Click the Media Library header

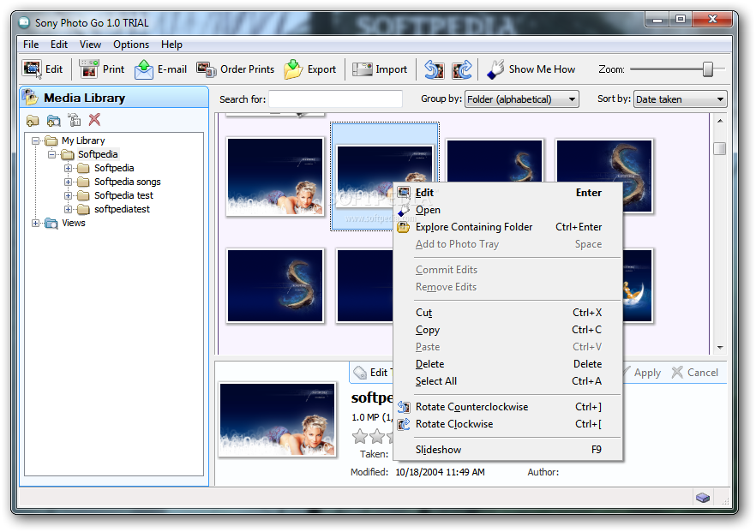click(114, 98)
